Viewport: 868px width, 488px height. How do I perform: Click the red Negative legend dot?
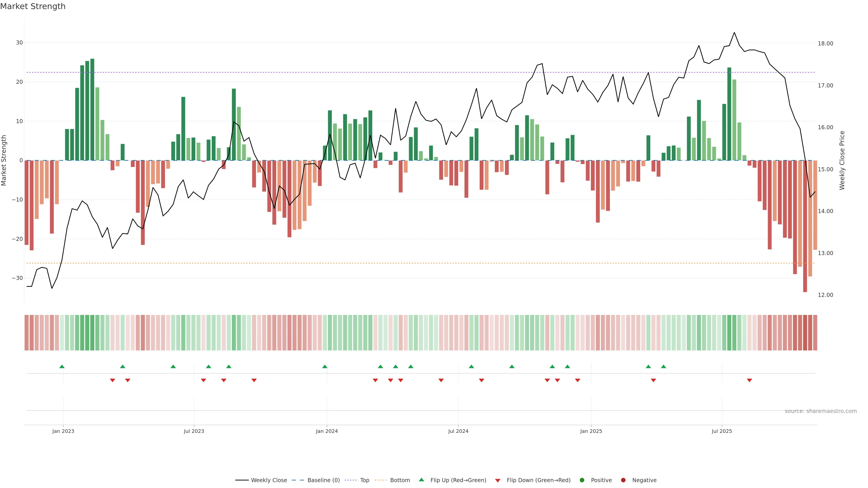click(x=623, y=480)
